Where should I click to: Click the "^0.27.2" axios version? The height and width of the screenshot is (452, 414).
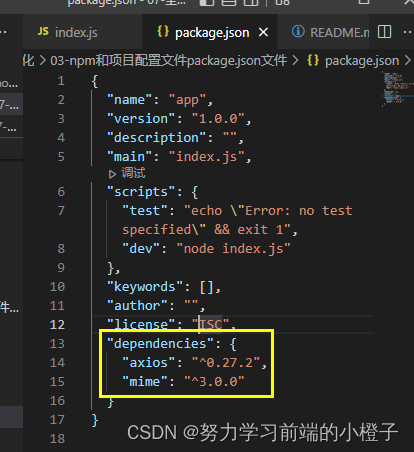(226, 363)
